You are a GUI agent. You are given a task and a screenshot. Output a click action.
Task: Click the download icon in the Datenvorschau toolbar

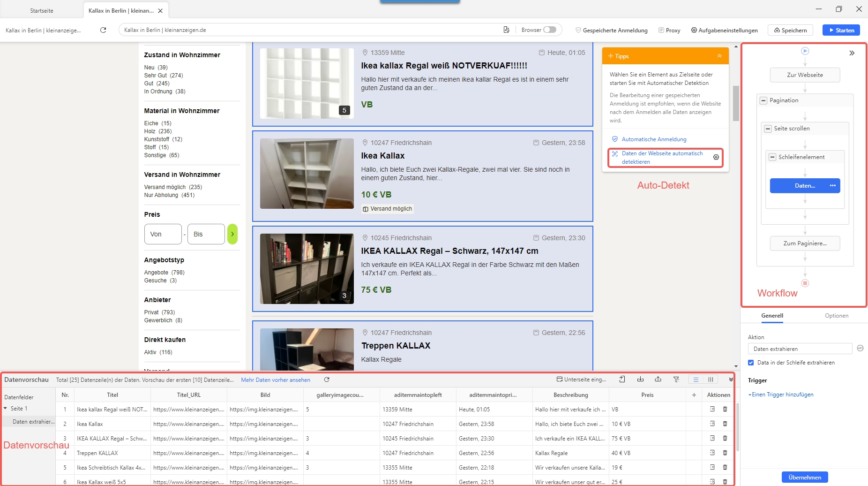640,380
